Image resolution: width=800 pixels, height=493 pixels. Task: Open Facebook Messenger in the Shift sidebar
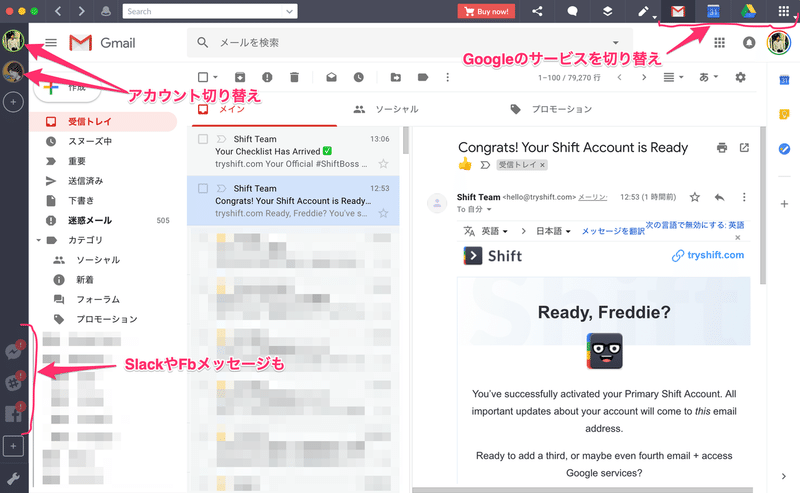(x=14, y=351)
